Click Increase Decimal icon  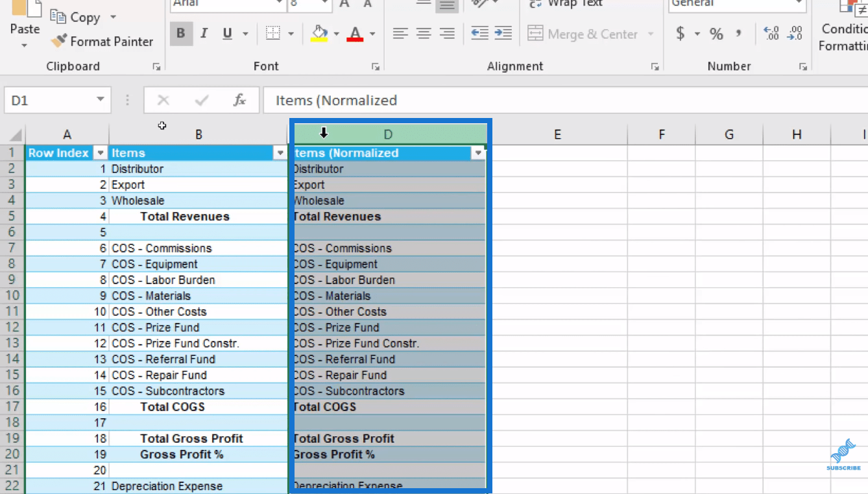click(771, 33)
